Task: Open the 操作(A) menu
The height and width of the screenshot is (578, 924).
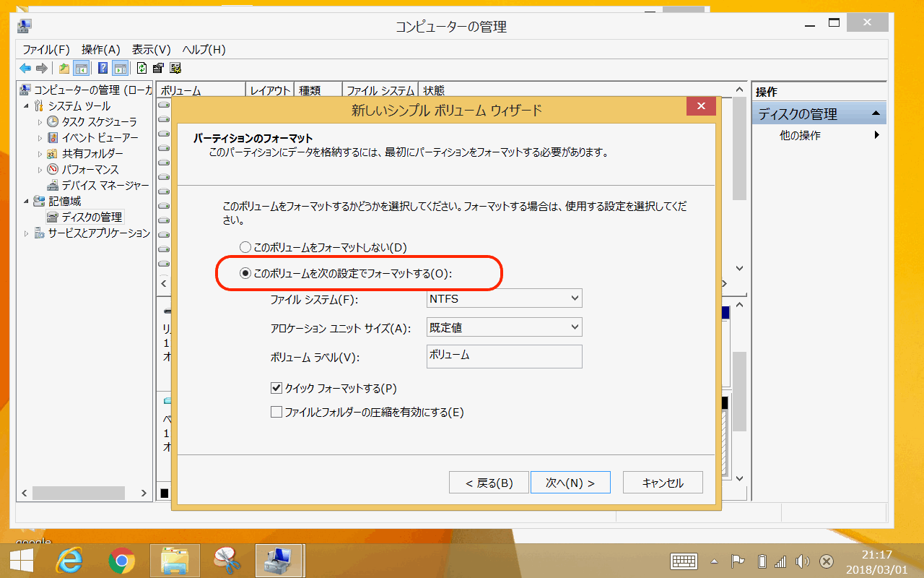Action: click(100, 50)
